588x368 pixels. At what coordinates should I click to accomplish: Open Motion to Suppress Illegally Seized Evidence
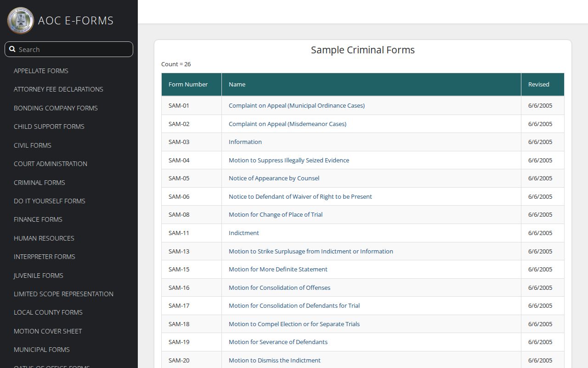(x=289, y=160)
